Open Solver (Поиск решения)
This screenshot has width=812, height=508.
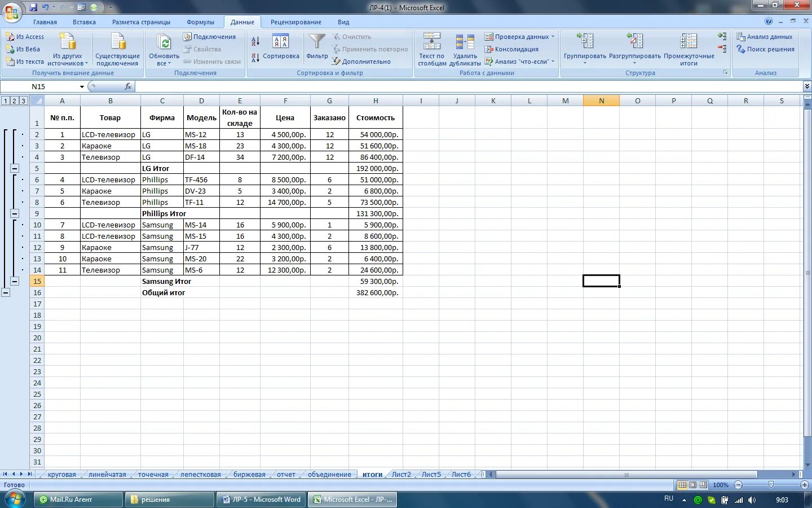click(x=765, y=49)
